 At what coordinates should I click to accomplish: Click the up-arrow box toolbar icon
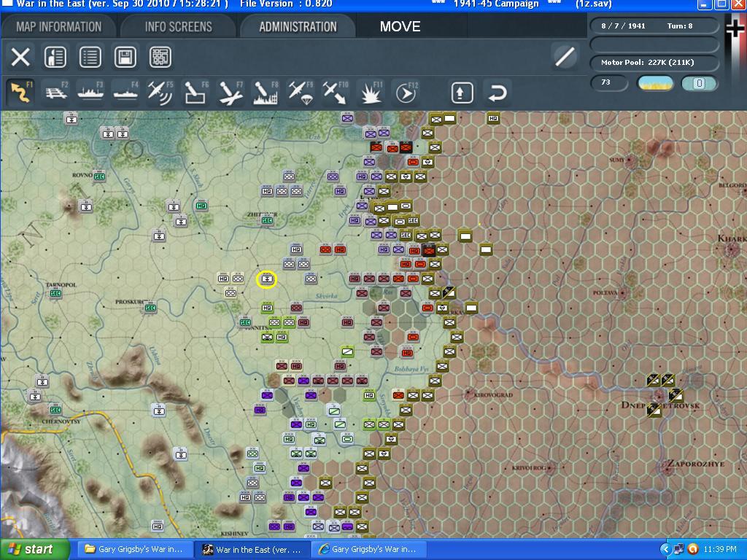coord(462,93)
